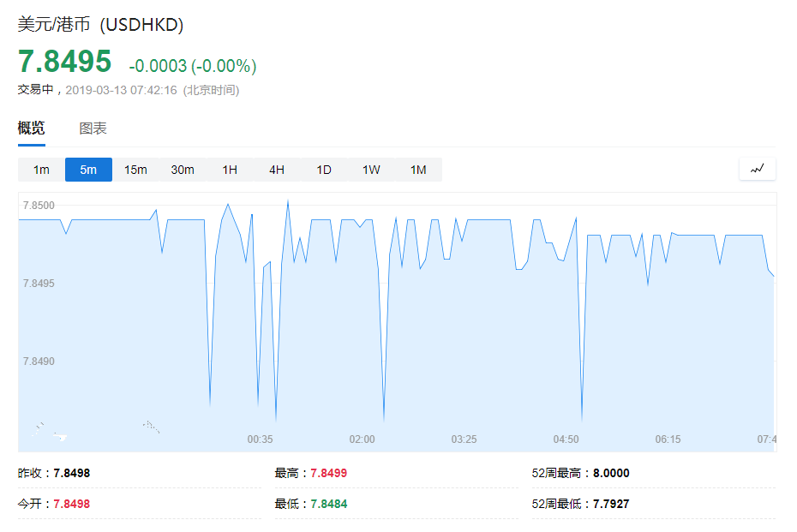The height and width of the screenshot is (532, 797).
Task: Click the 02:00 time axis label
Action: (362, 439)
